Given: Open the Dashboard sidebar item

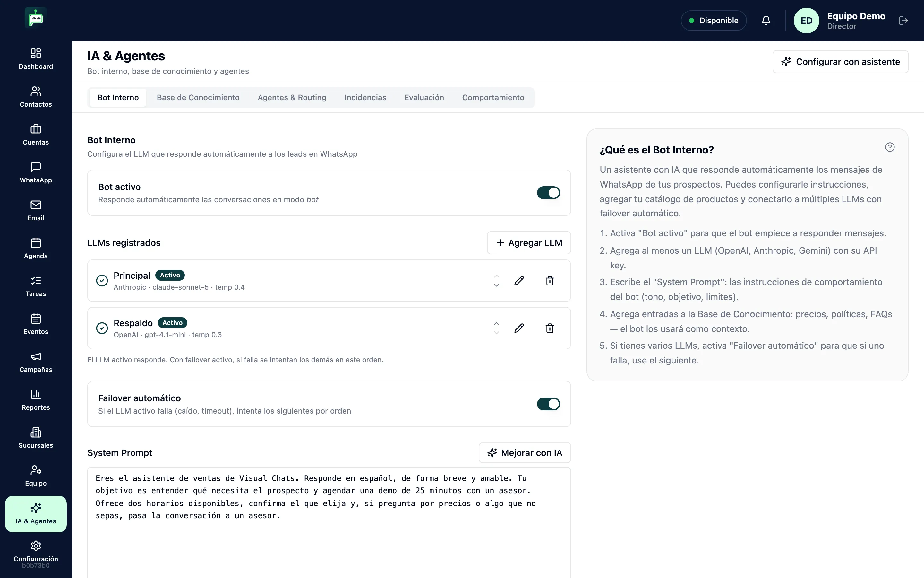Looking at the screenshot, I should (36, 59).
